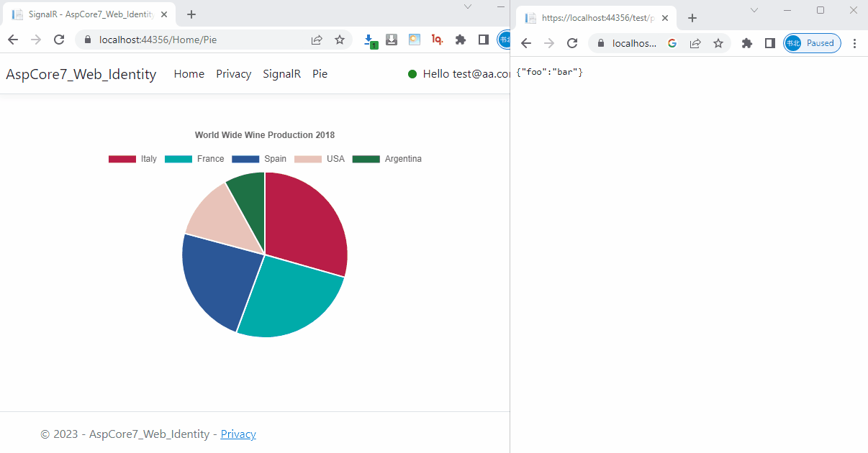Click the Paused sync profile chip
The width and height of the screenshot is (868, 453).
[812, 43]
